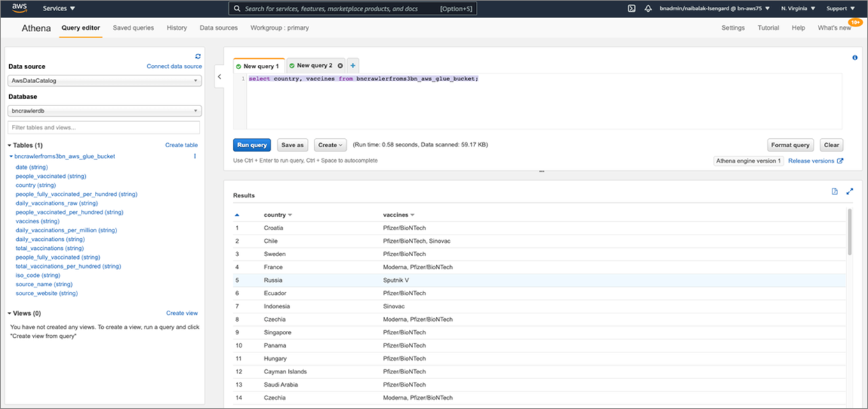Open the Create dropdown in the editor
868x409 pixels.
click(x=330, y=144)
